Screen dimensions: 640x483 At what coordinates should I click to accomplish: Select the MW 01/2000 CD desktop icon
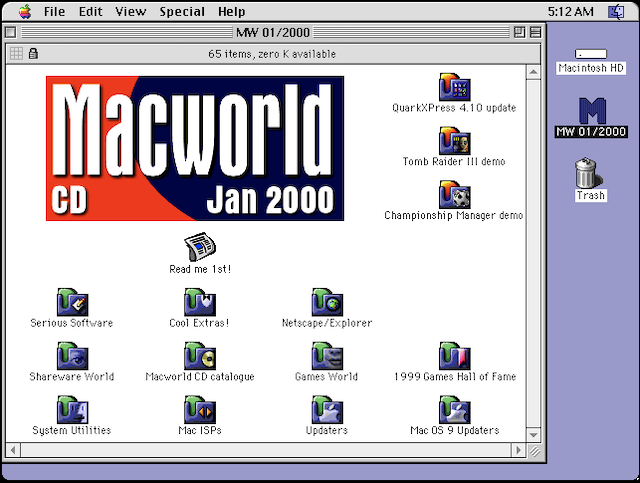(x=592, y=111)
